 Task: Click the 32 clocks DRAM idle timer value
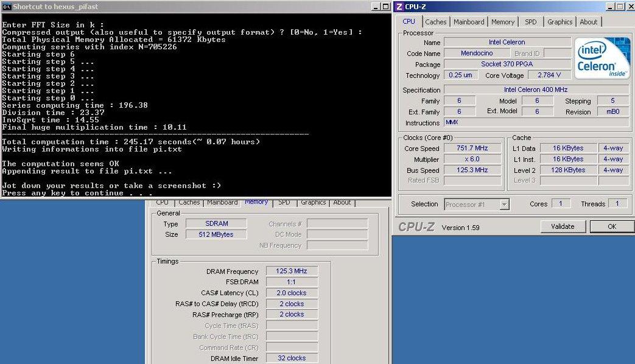pos(292,358)
